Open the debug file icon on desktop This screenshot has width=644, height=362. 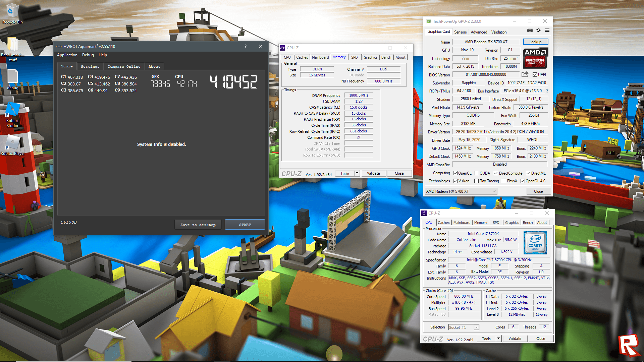[x=13, y=80]
